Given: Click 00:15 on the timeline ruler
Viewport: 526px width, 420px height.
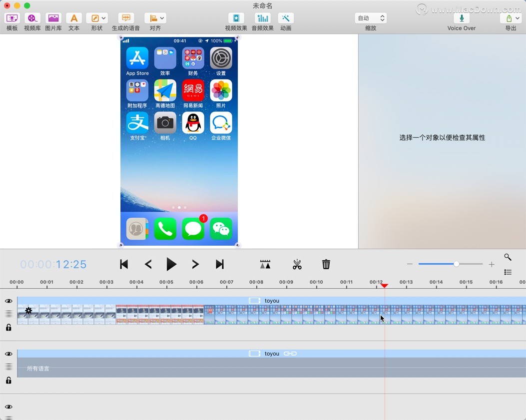Looking at the screenshot, I should (x=466, y=282).
